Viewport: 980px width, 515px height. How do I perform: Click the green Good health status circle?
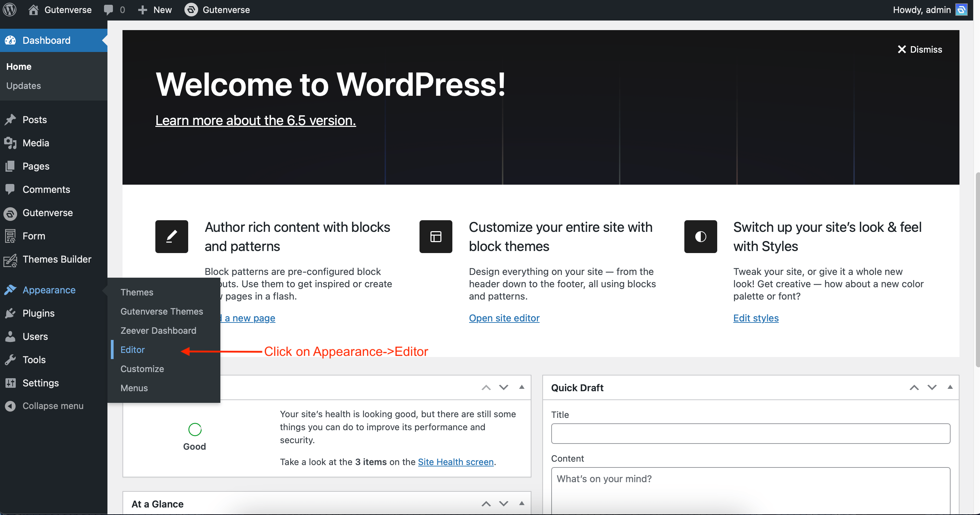(x=194, y=429)
